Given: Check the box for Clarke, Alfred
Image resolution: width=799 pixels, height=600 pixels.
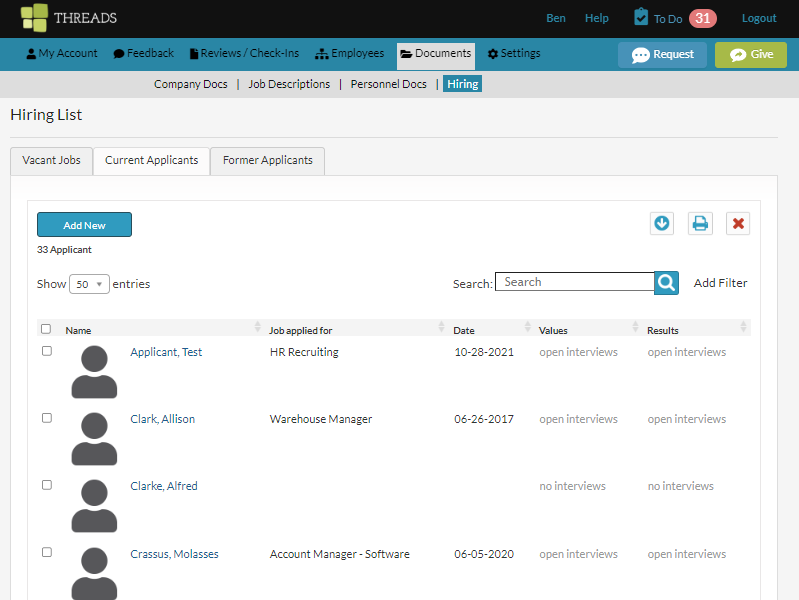Looking at the screenshot, I should [x=47, y=485].
